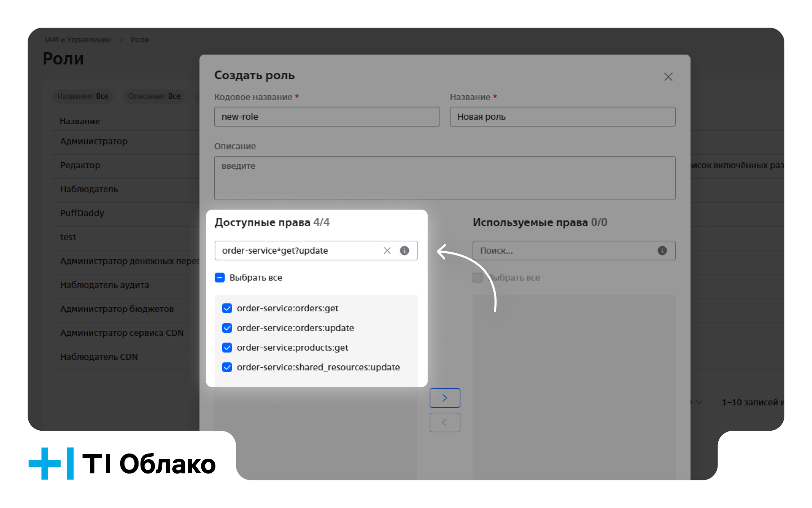Screen dimensions: 812x508
Task: Clear the available permissions search field
Action: point(387,250)
